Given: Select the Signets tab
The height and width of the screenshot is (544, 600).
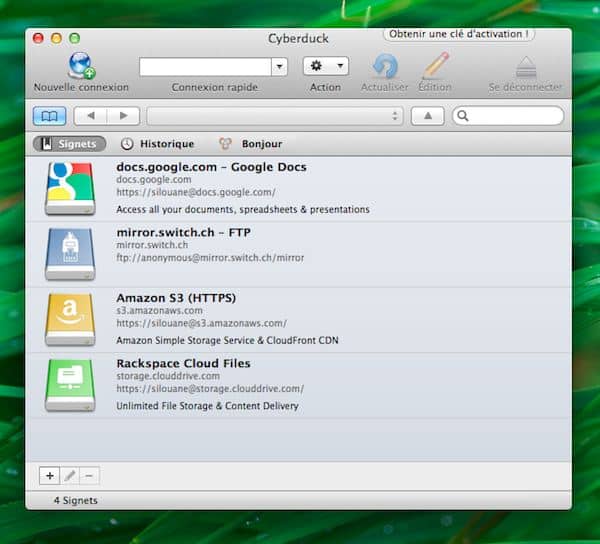Looking at the screenshot, I should 69,144.
